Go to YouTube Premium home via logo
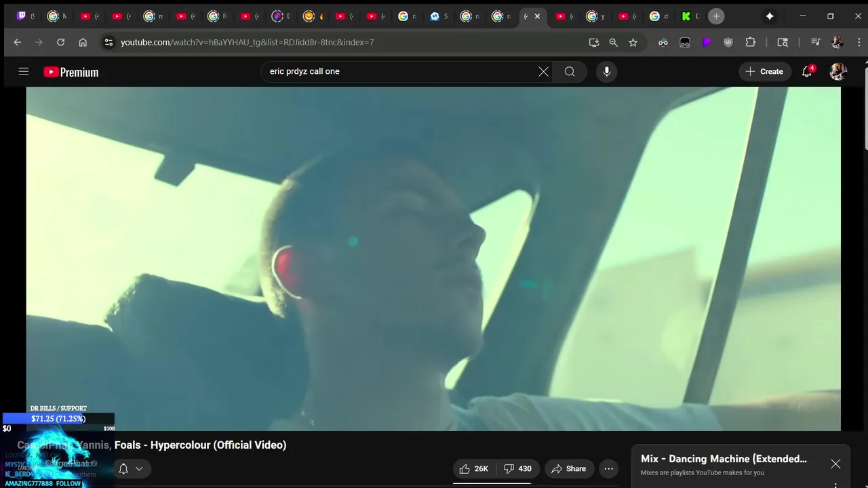The height and width of the screenshot is (488, 868). 71,72
